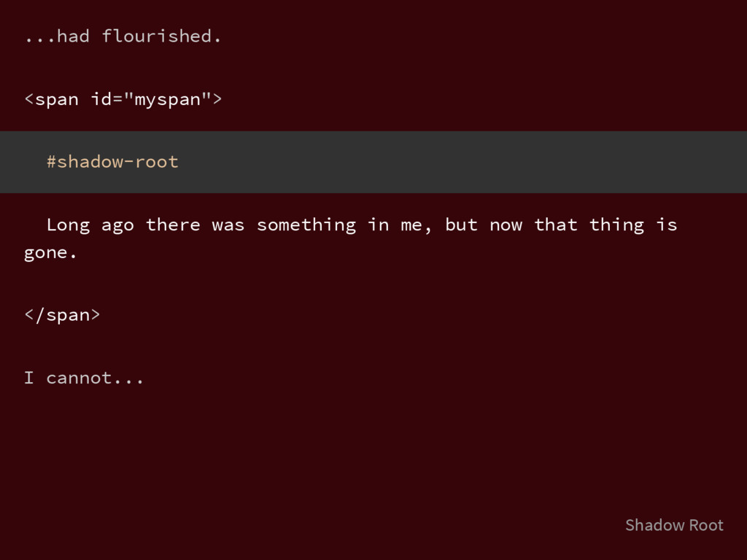
Task: Select the highlighted #shadow-root row
Action: pos(373,162)
